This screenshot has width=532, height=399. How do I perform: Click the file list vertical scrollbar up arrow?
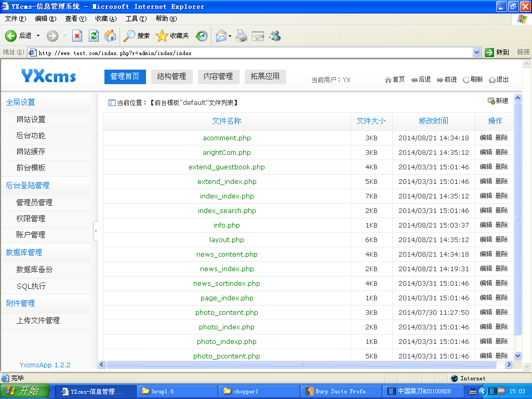pyautogui.click(x=518, y=98)
